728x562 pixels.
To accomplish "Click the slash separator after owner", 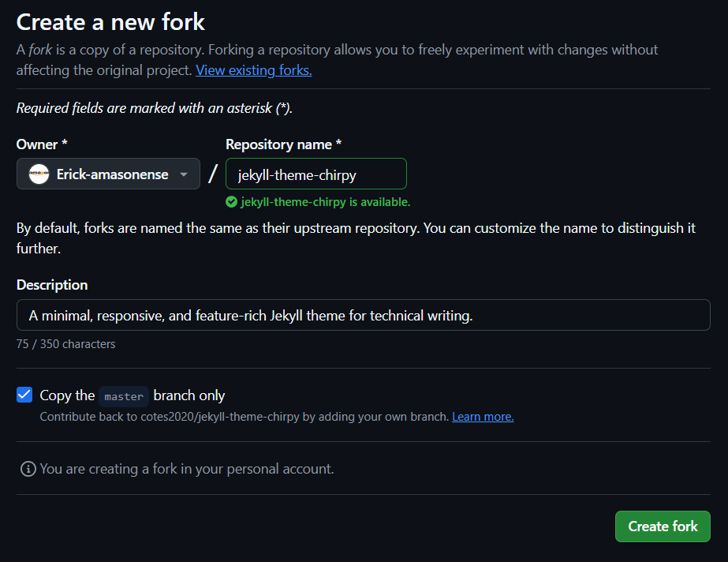I will [x=213, y=174].
